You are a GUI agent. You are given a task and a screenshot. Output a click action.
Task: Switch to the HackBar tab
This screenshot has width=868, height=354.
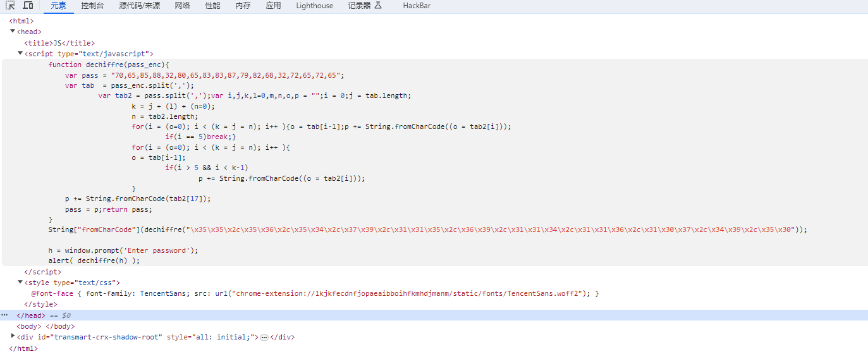(x=417, y=6)
